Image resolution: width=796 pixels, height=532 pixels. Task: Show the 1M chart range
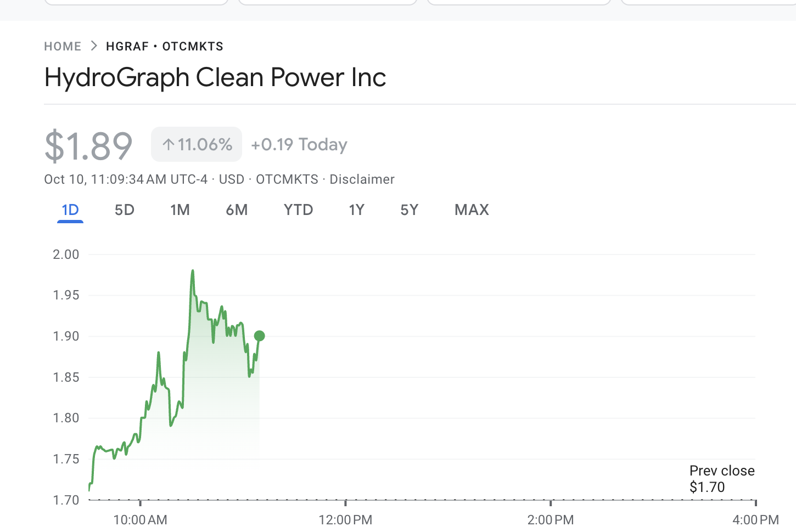180,210
